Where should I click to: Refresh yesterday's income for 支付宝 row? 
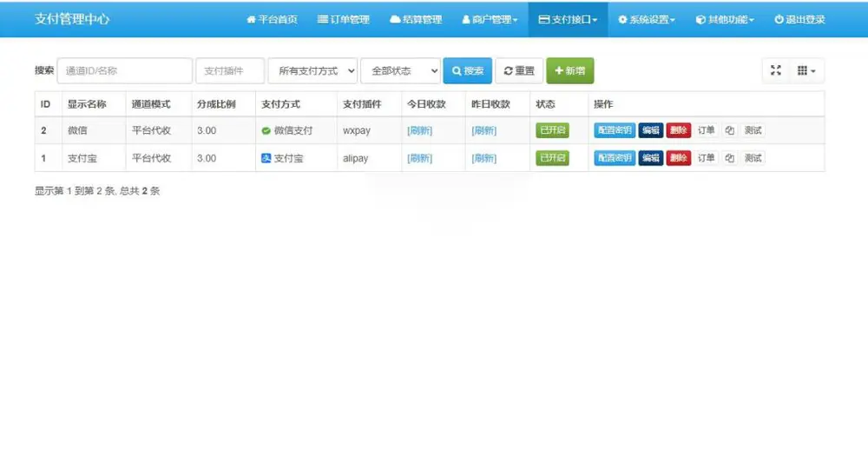tap(483, 158)
